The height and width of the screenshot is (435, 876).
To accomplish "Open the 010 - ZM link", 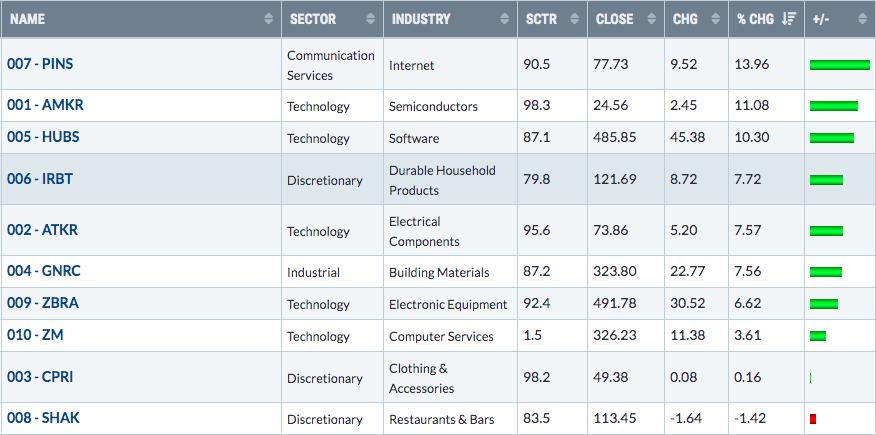I will [x=35, y=335].
